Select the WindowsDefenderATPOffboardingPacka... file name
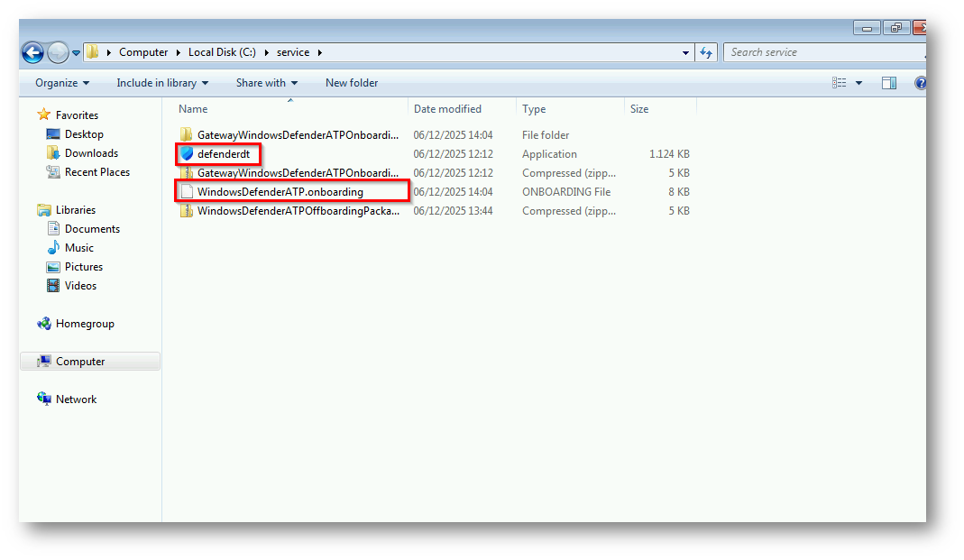 [298, 211]
